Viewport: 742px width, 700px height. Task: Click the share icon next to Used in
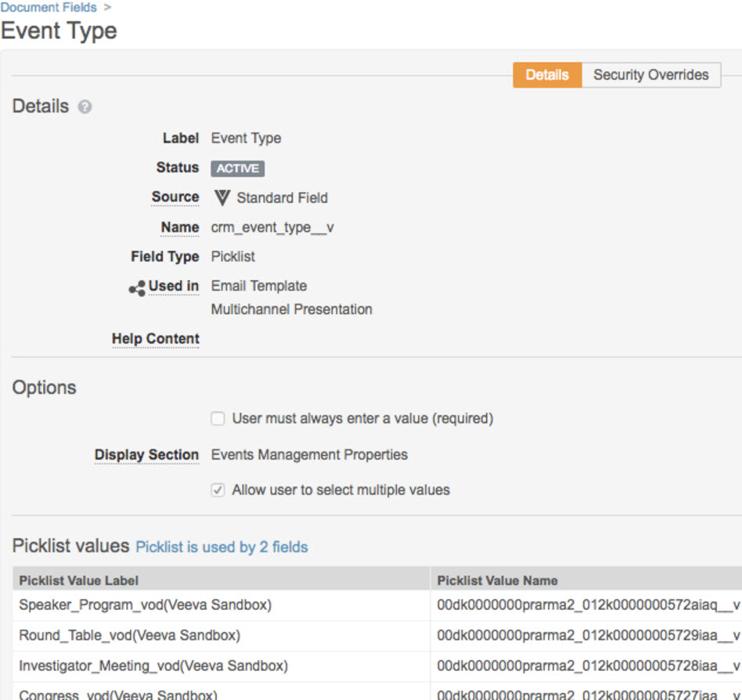click(x=137, y=288)
